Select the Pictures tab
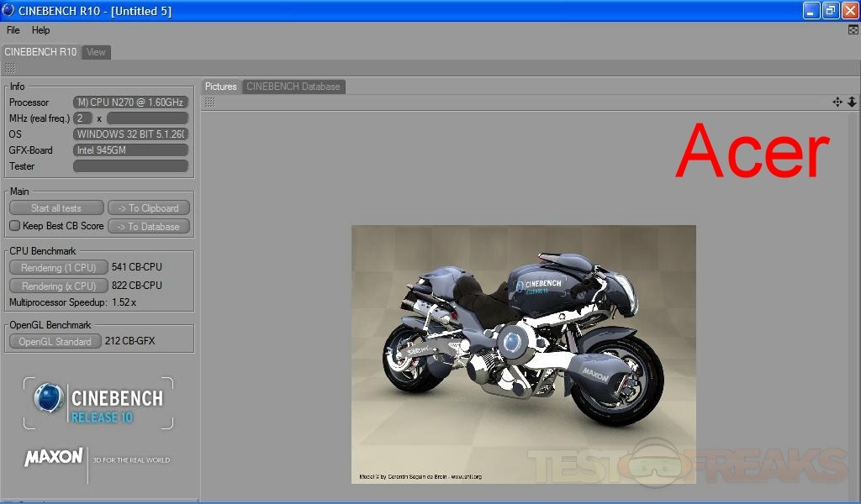The height and width of the screenshot is (504, 861). [221, 87]
